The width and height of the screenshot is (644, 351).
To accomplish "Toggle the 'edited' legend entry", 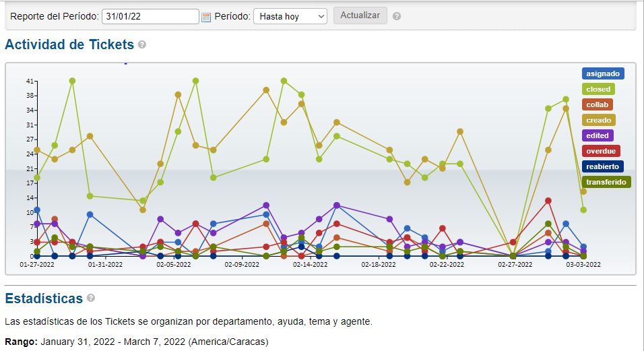I will [598, 135].
